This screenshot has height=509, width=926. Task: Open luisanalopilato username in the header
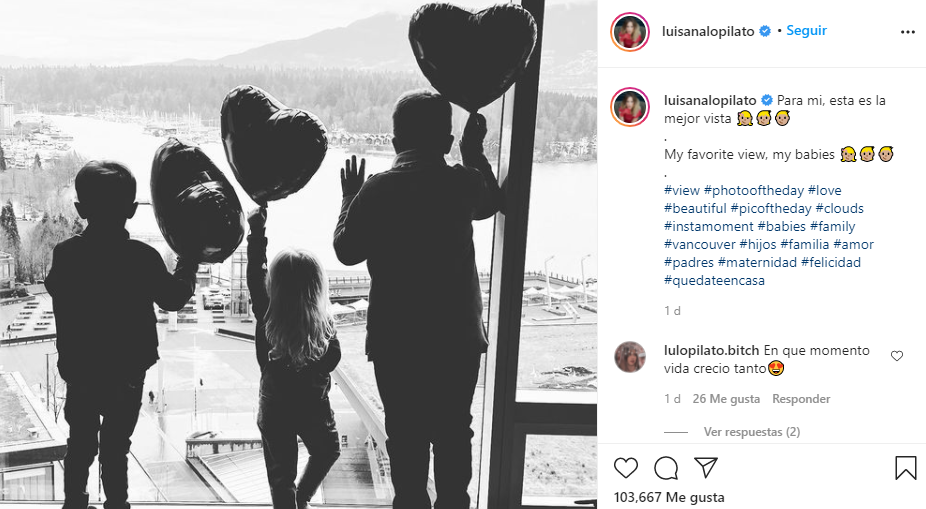pos(708,31)
